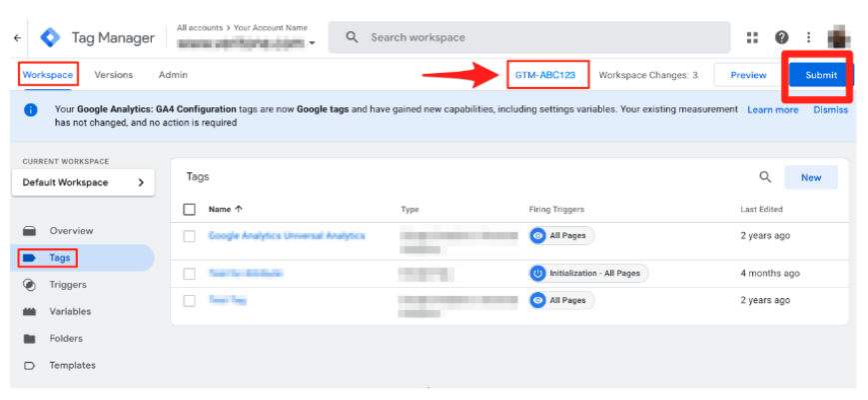Switch to the Versions tab

113,75
